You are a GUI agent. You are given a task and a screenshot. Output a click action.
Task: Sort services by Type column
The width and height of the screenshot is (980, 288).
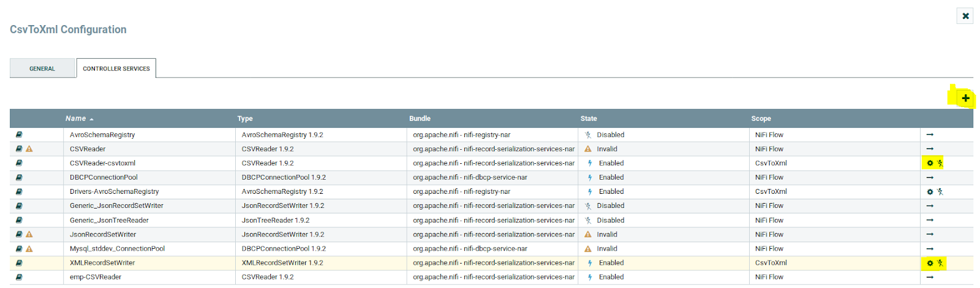point(245,119)
